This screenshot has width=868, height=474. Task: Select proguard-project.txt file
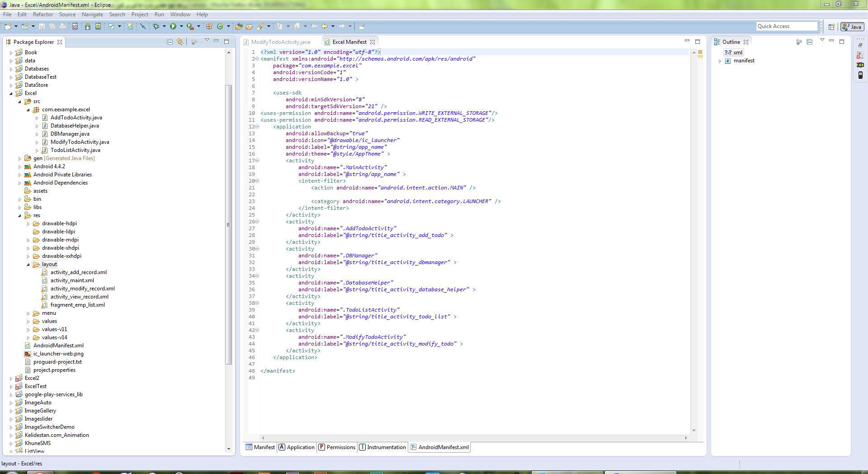click(x=57, y=362)
